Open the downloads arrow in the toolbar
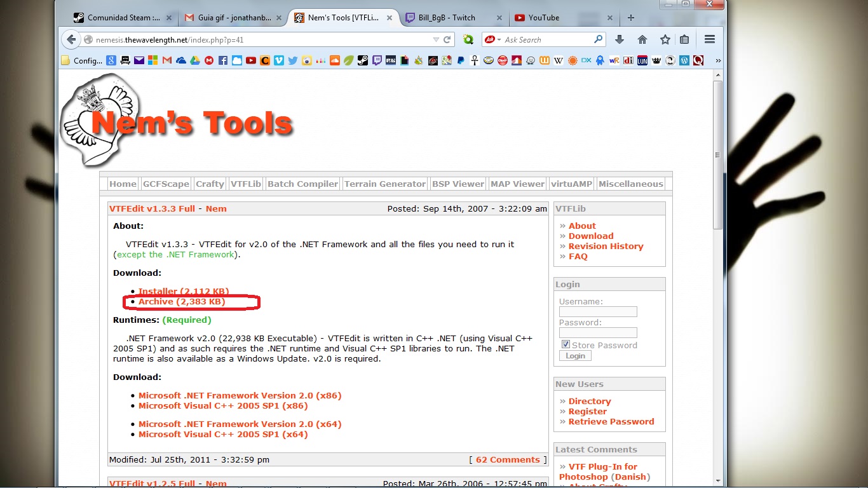 pos(620,39)
